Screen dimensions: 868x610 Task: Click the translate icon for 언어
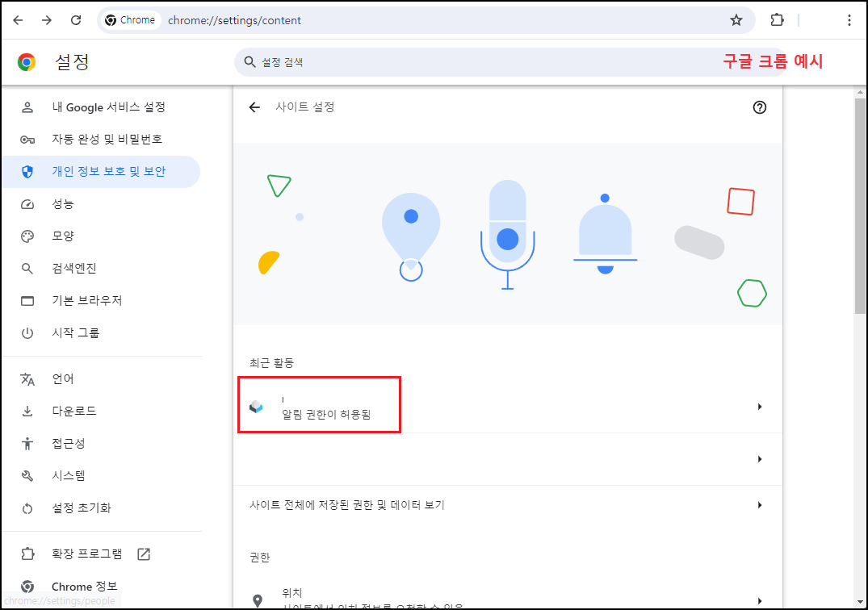27,379
